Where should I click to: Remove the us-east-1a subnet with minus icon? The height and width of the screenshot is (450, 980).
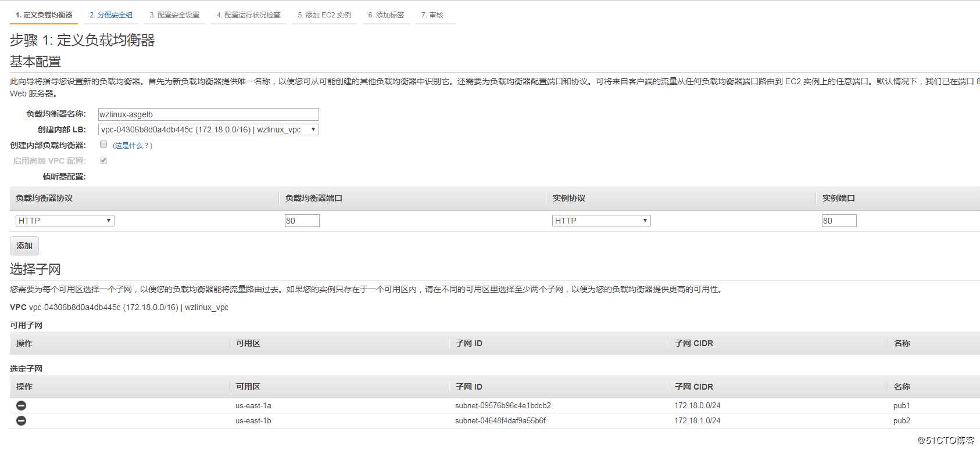(21, 405)
